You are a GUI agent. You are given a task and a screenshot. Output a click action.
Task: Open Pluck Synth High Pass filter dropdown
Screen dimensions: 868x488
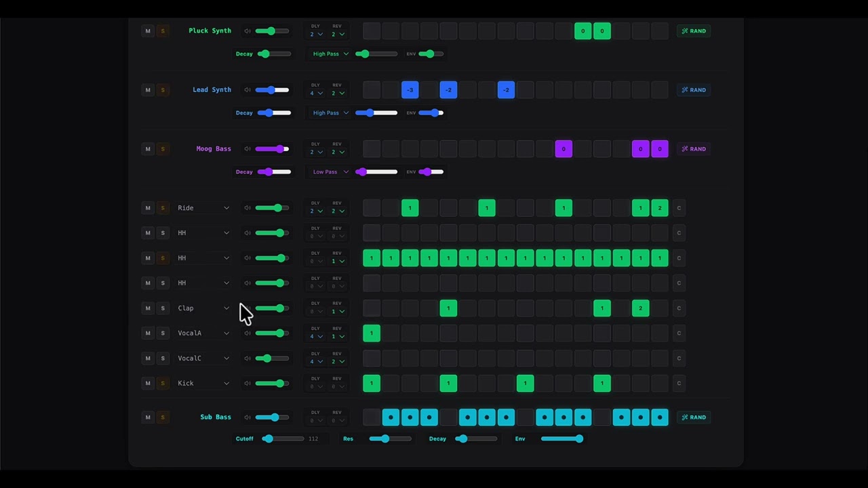(330, 54)
